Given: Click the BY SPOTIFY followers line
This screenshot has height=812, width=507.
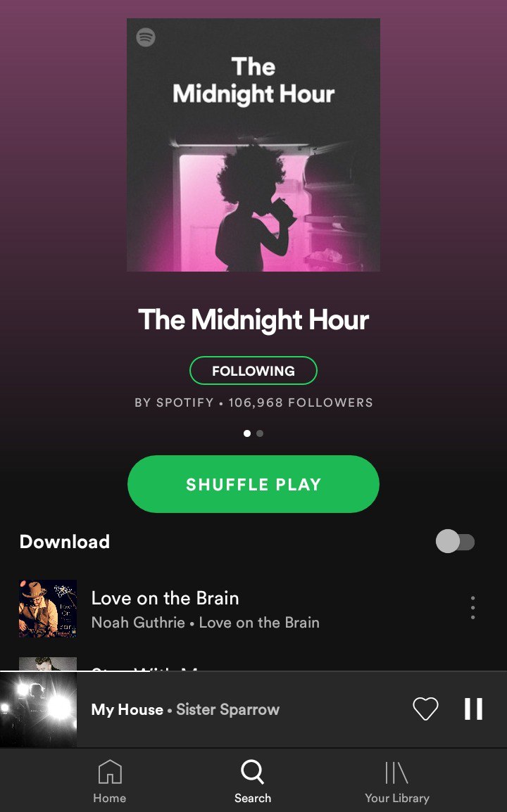Looking at the screenshot, I should coord(254,402).
